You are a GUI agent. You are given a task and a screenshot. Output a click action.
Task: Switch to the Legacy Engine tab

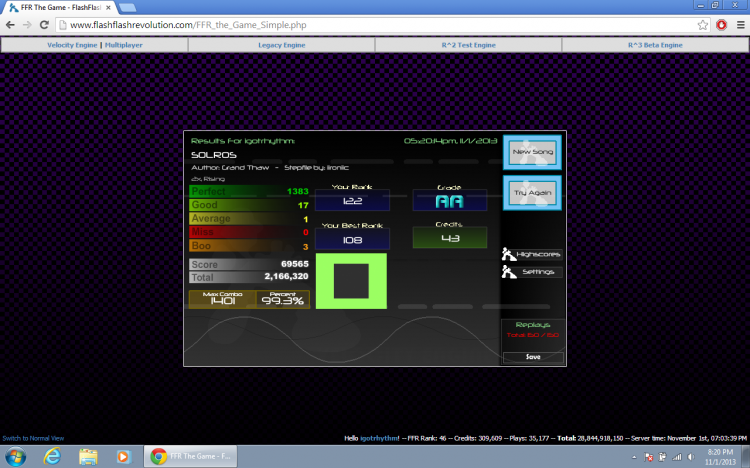(x=281, y=45)
